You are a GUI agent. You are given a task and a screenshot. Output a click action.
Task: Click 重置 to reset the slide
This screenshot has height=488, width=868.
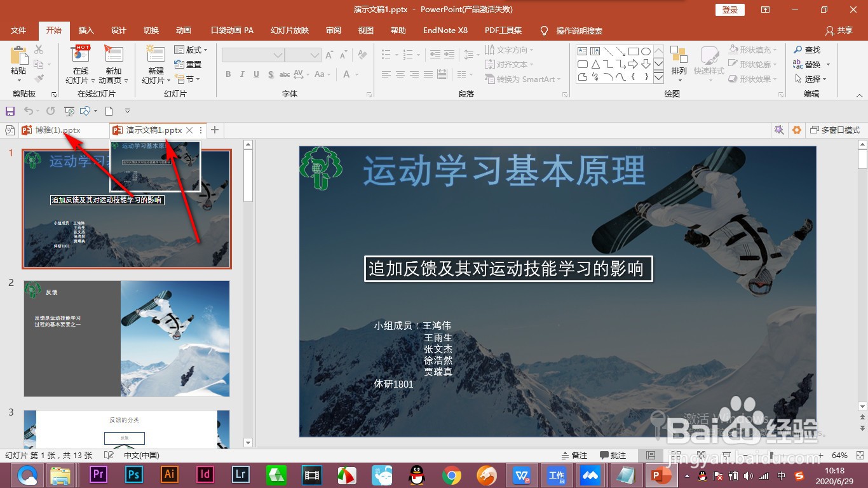point(188,64)
